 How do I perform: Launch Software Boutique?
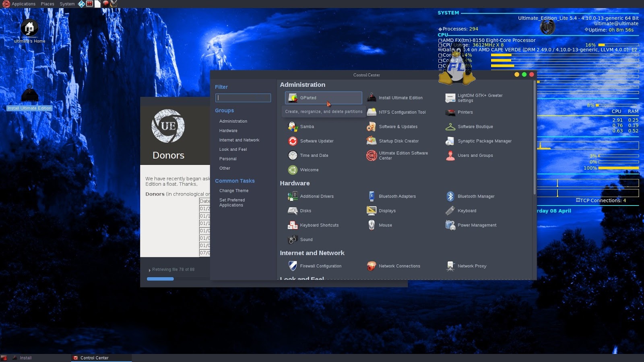point(469,127)
